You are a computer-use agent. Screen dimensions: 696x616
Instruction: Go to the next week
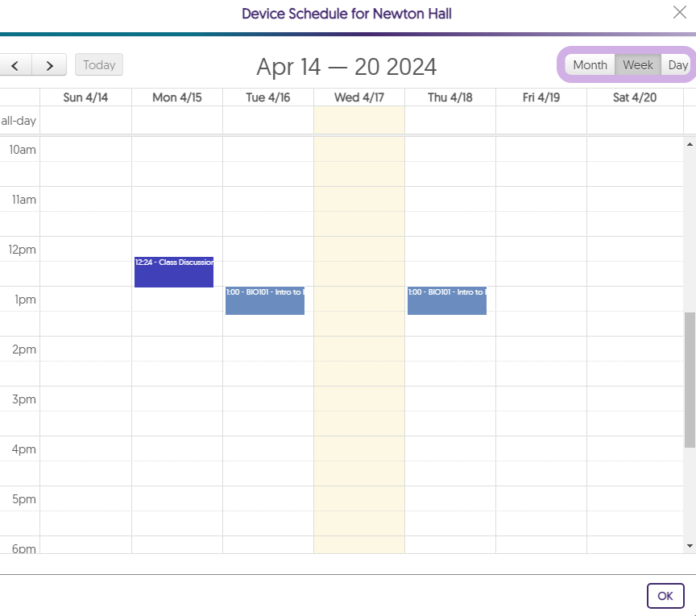50,65
